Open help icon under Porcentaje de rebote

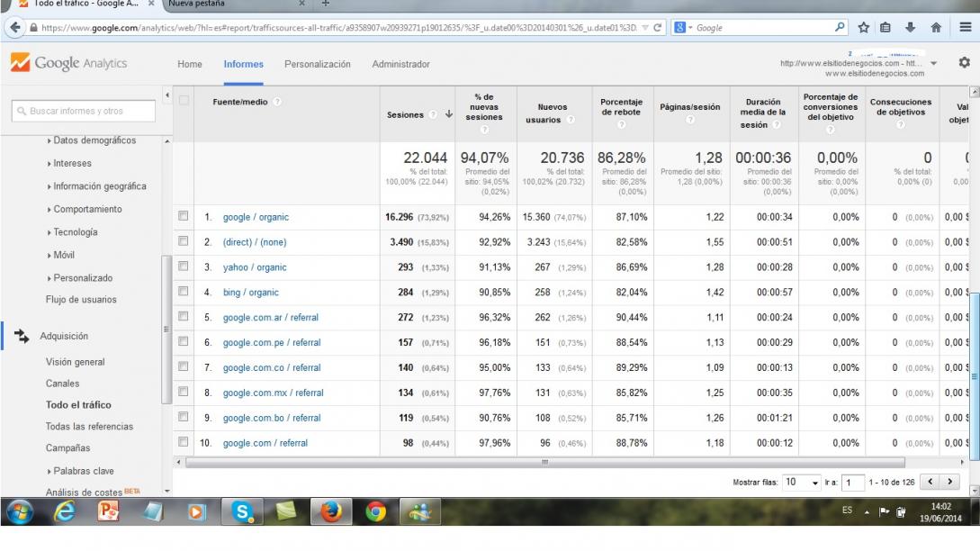coord(621,125)
